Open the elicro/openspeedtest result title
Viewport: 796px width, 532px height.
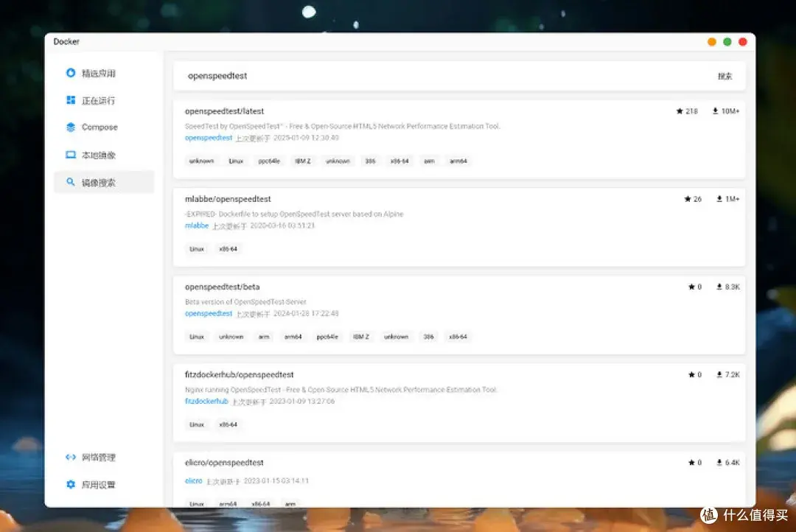click(x=224, y=463)
